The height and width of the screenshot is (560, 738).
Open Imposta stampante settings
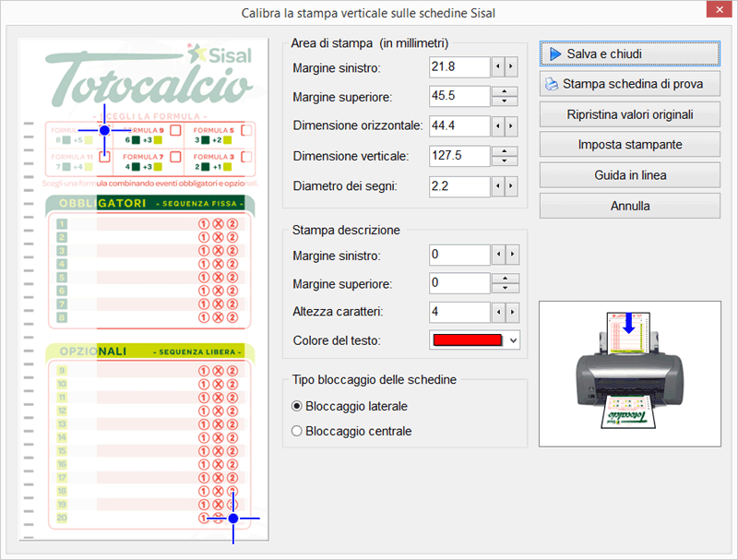pos(629,145)
